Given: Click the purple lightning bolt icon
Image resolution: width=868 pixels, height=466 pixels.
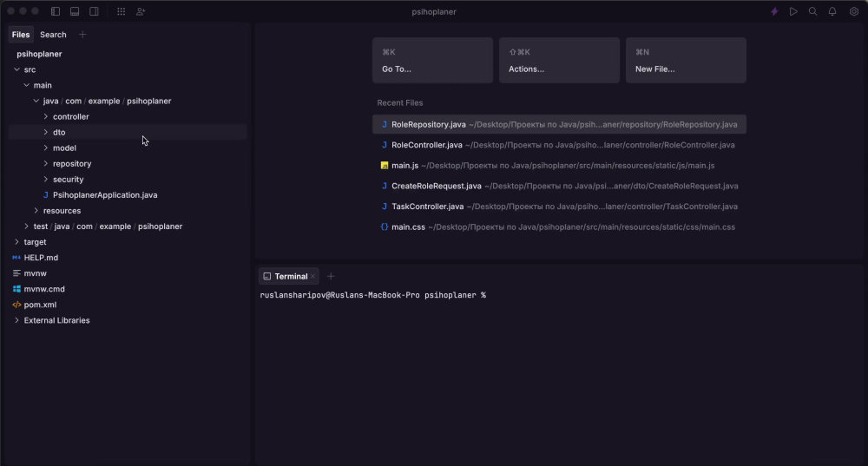Looking at the screenshot, I should (774, 11).
